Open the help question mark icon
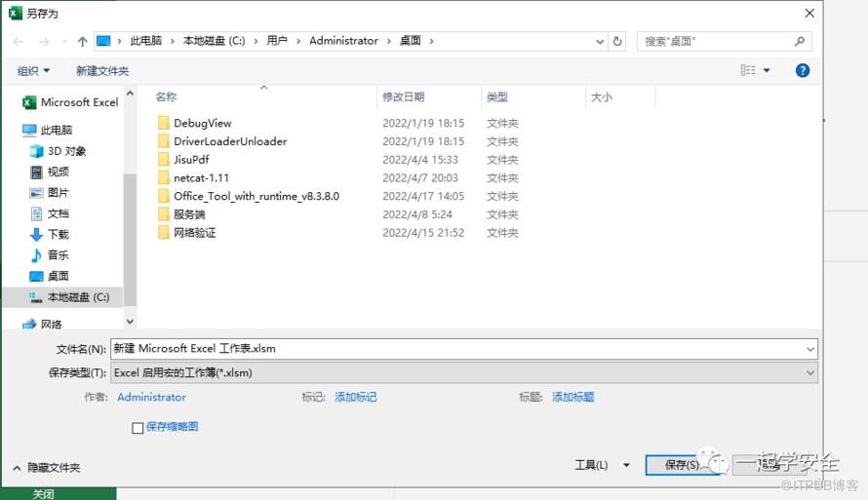Screen dimensions: 868x500 coord(802,70)
